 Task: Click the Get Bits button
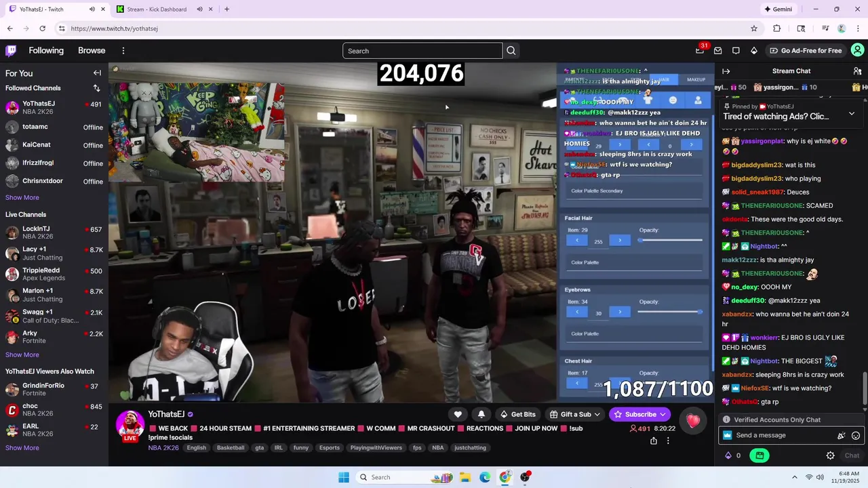[517, 414]
